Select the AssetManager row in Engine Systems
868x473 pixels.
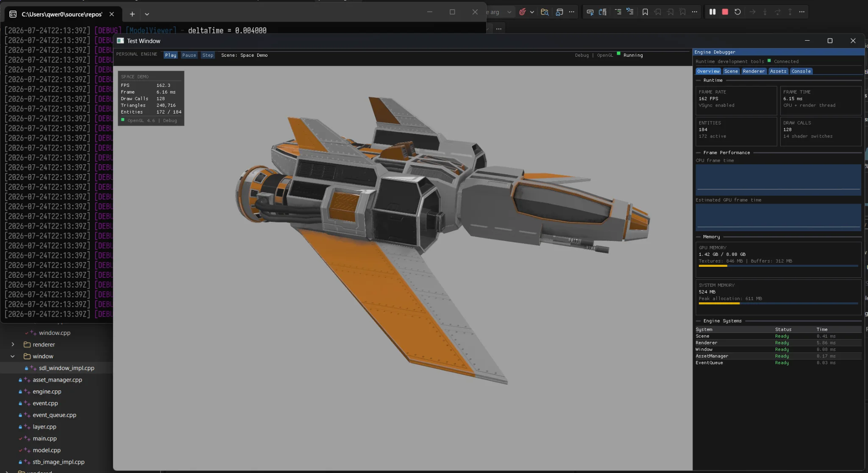coord(778,356)
